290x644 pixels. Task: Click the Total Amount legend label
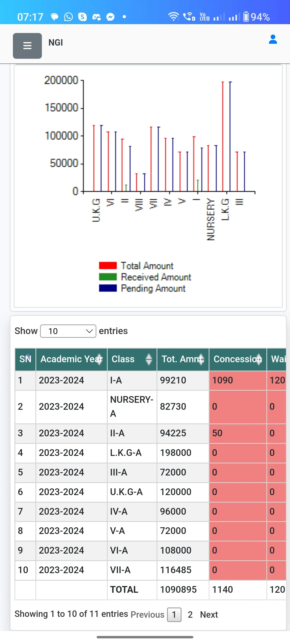[x=147, y=266]
